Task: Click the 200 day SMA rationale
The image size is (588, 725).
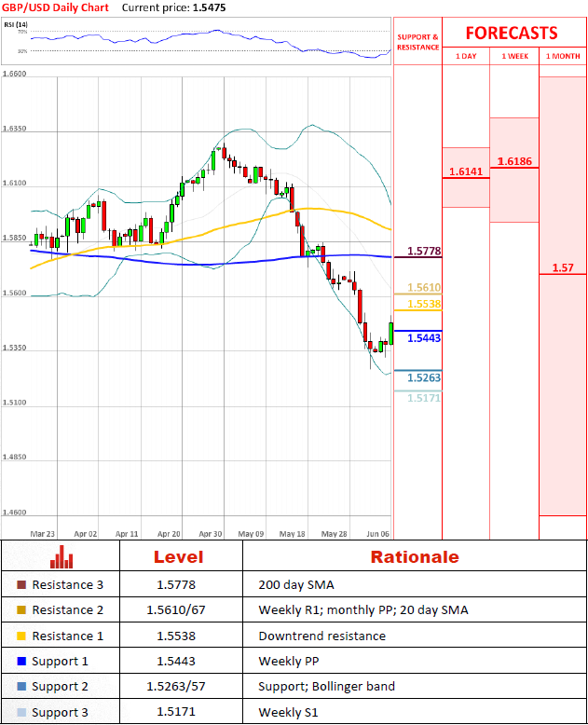Action: tap(296, 585)
